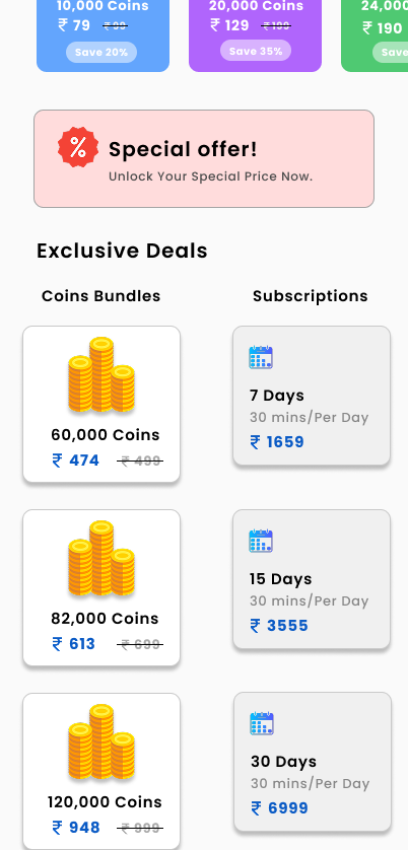This screenshot has height=850, width=408.
Task: Buy 120,000 Coins for ₹948
Action: coord(101,771)
